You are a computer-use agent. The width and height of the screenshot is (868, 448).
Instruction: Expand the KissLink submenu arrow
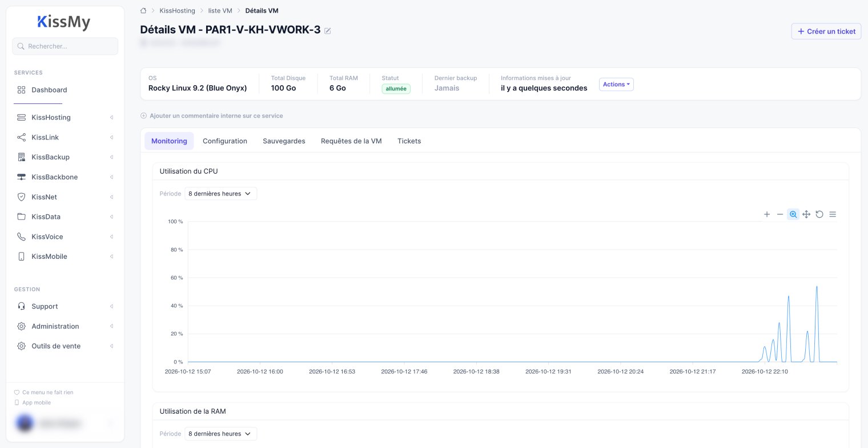[111, 138]
